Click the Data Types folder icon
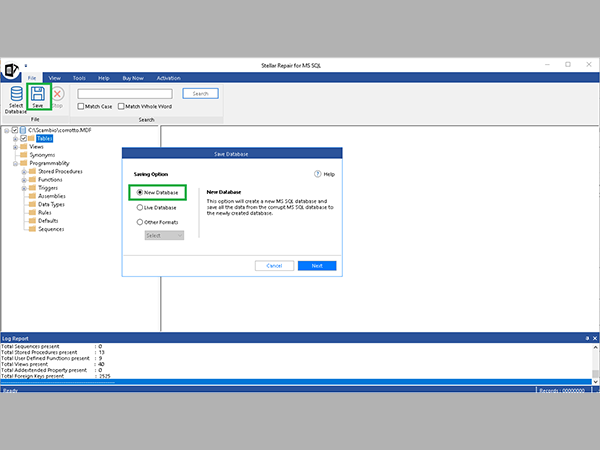This screenshot has width=600, height=450. click(33, 204)
